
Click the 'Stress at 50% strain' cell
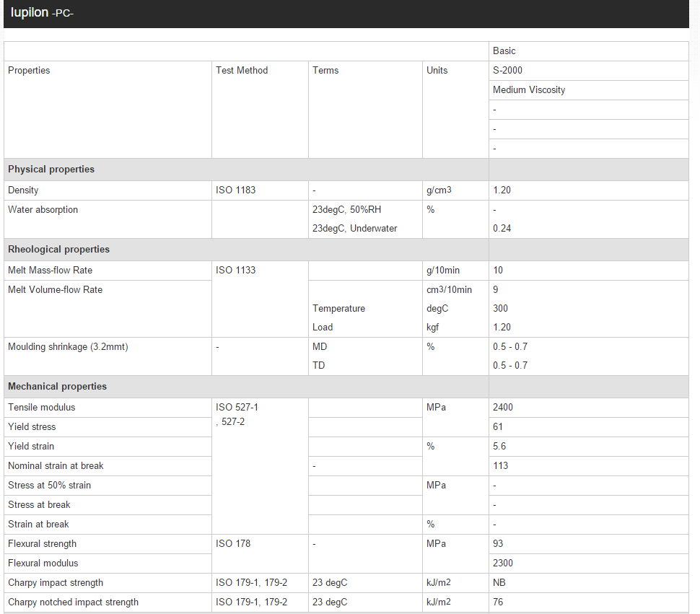(108, 486)
